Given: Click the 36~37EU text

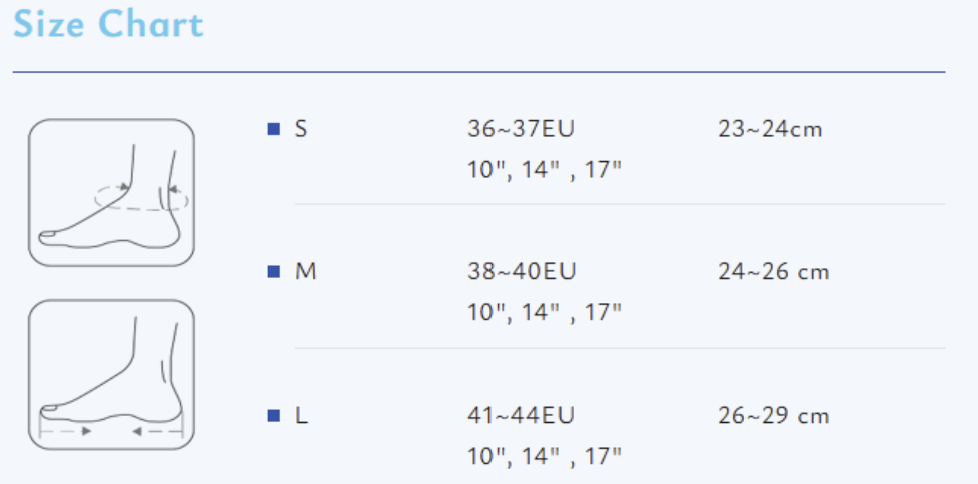Looking at the screenshot, I should (521, 129).
